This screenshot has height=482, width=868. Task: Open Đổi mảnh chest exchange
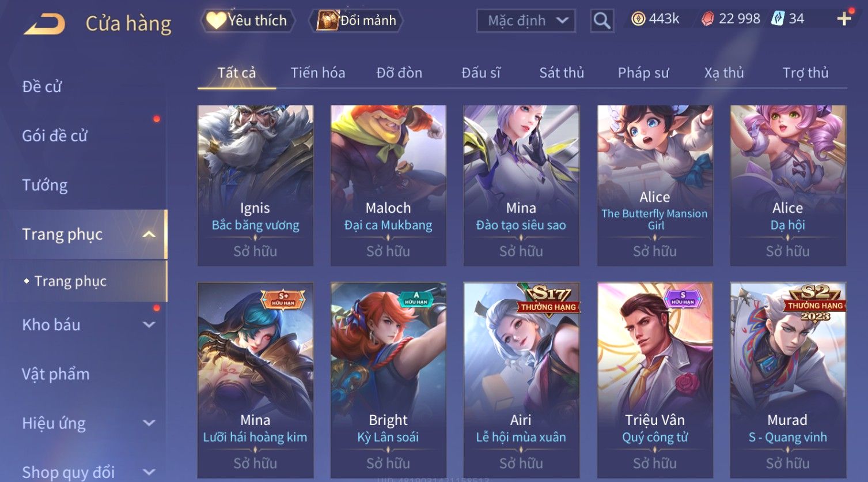(x=356, y=21)
